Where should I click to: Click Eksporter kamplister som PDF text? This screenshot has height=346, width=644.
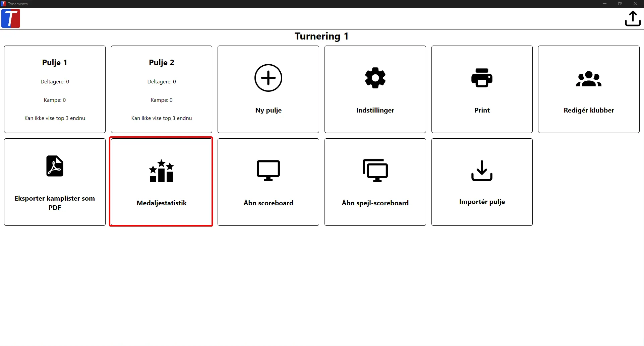tap(55, 203)
